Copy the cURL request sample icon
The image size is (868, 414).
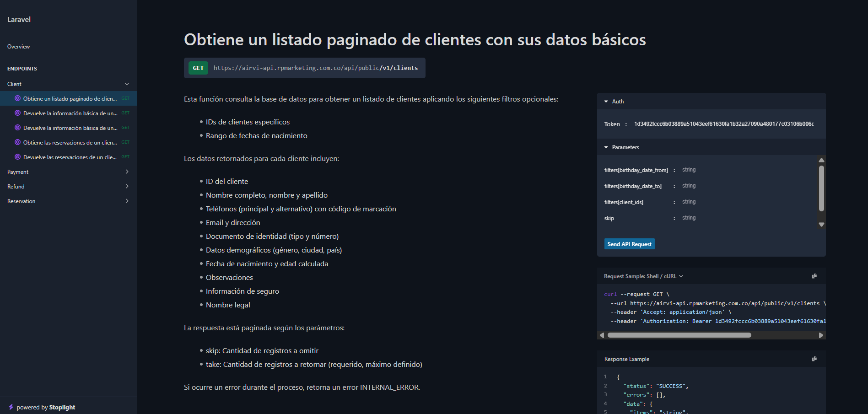click(814, 276)
